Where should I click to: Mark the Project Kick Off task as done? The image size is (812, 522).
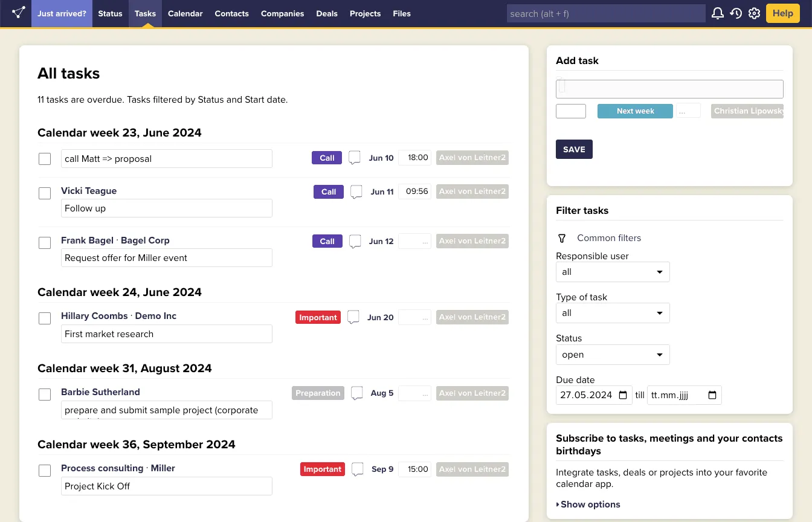[45, 471]
